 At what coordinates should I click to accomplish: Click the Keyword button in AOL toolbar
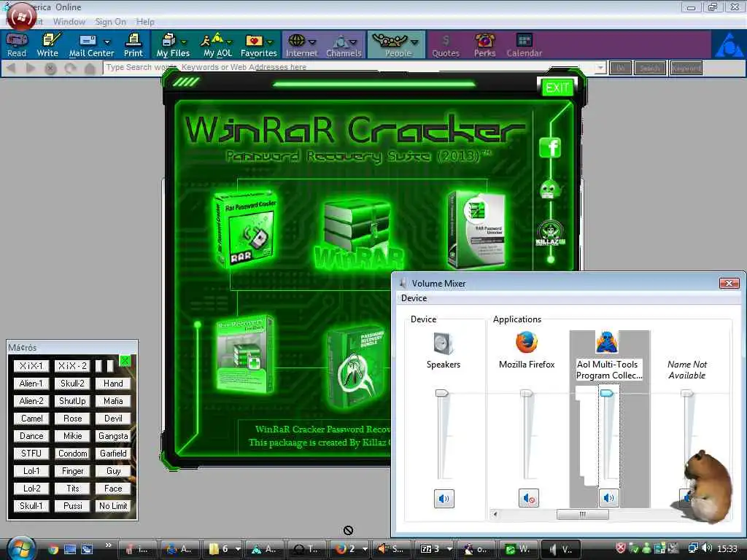(x=686, y=68)
